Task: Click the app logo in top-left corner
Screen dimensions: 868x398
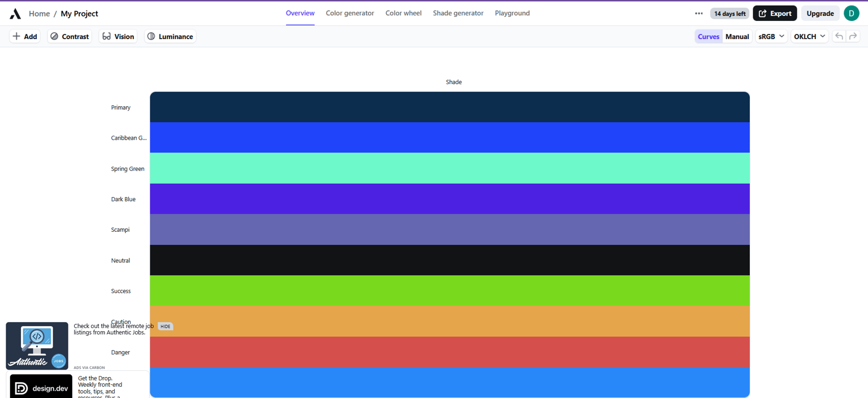Action: click(x=15, y=14)
